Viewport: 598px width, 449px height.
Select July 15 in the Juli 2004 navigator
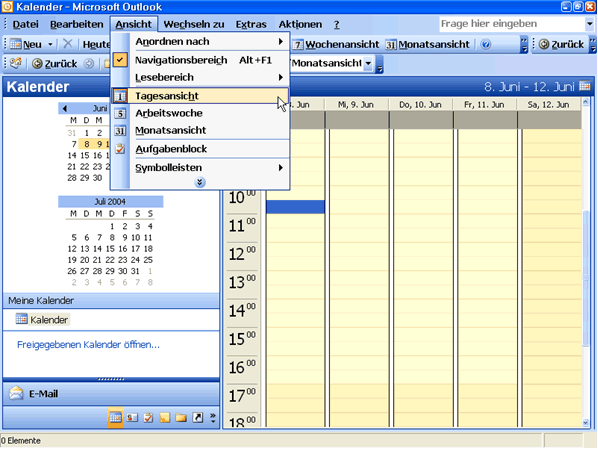(110, 249)
